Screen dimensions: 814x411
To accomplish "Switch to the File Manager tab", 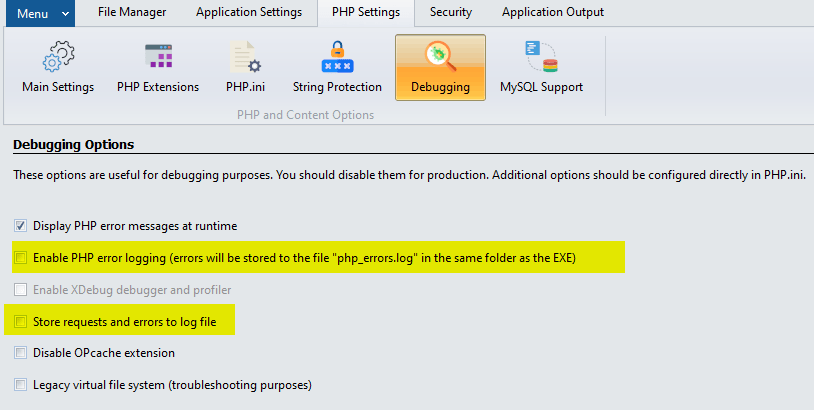I will point(131,13).
